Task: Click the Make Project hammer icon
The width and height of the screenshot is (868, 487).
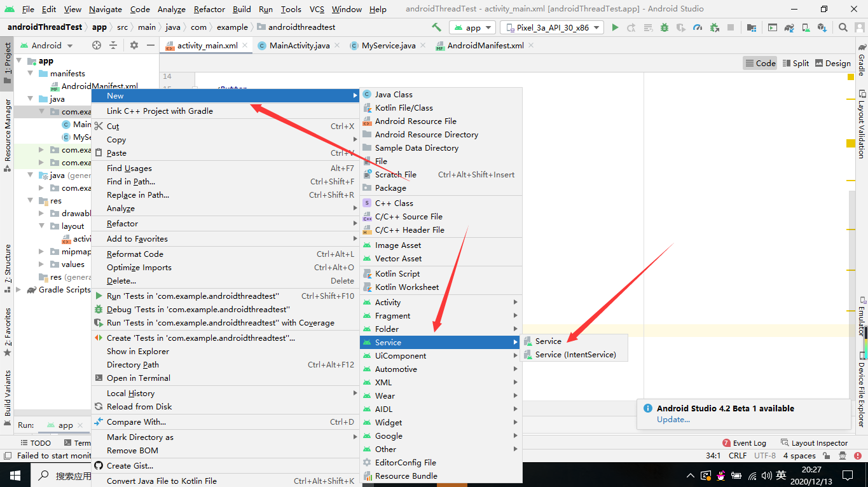Action: 436,27
